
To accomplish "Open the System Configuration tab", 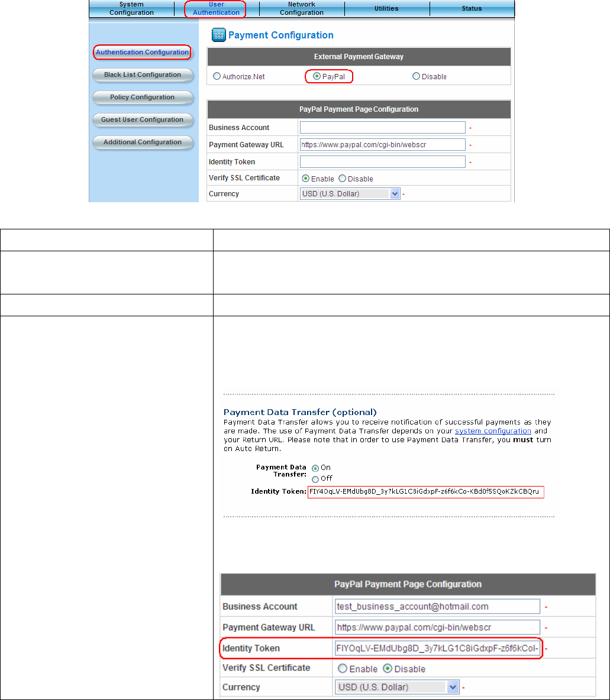I will point(131,8).
